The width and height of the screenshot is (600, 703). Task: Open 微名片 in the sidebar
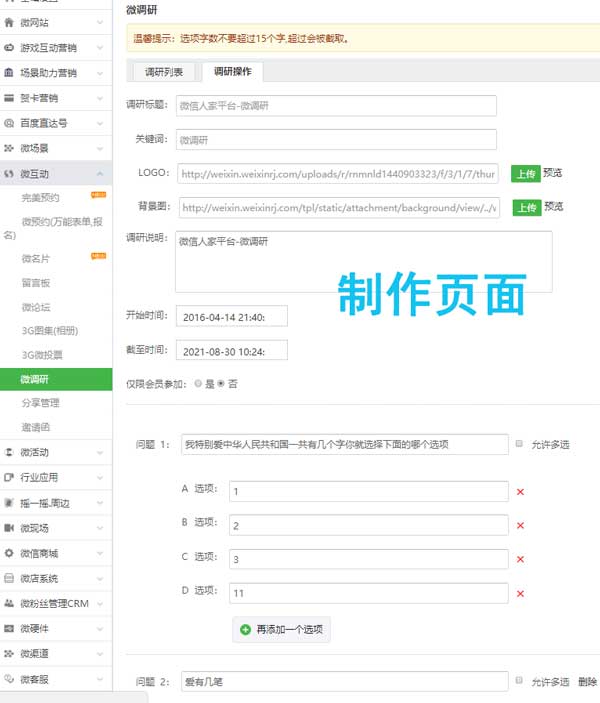[x=35, y=258]
